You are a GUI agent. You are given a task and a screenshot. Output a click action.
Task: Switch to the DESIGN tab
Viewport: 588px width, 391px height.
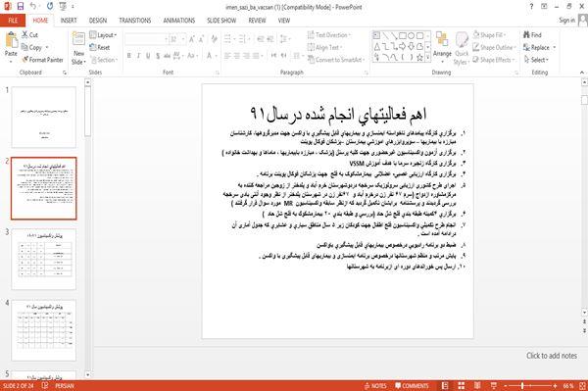click(x=98, y=21)
